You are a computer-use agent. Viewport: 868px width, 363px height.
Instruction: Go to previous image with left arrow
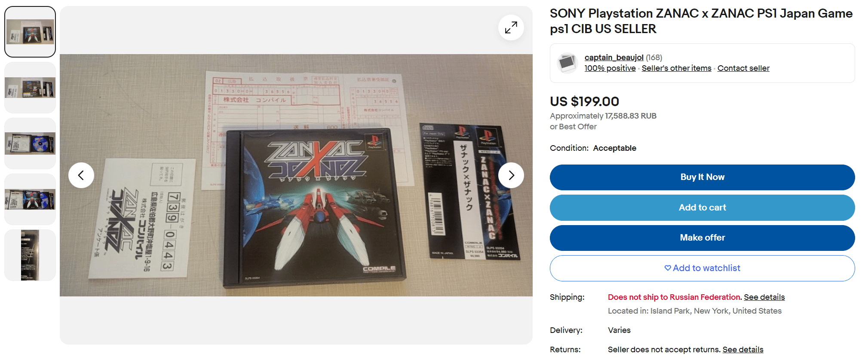coord(81,175)
